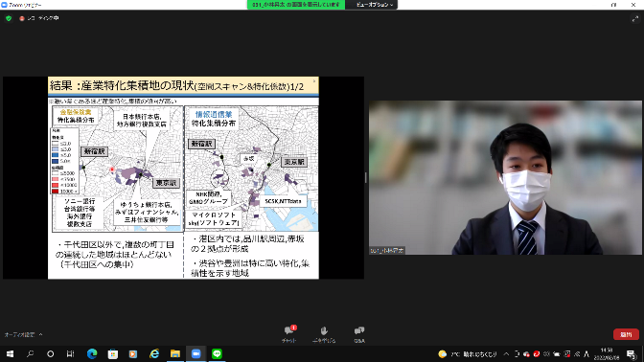
Task: Open the Chat panel in Zoom
Action: pyautogui.click(x=289, y=333)
